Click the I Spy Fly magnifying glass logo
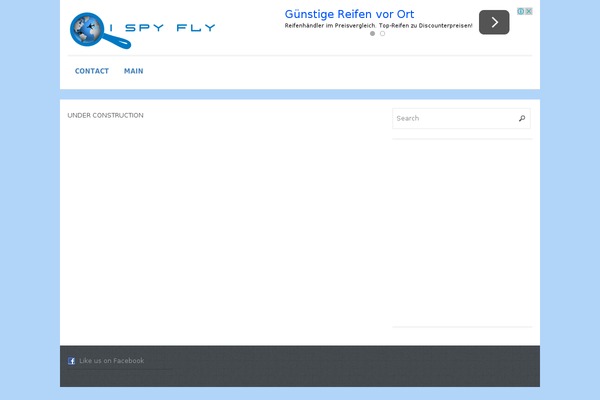This screenshot has height=400, width=600. click(100, 31)
